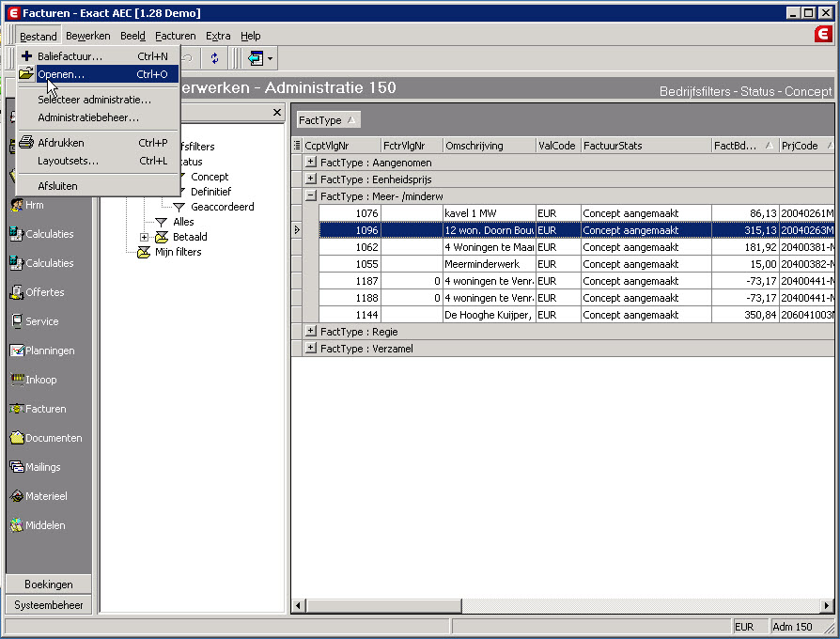840x639 pixels.
Task: Open the Facturen menu in the menu bar
Action: point(175,36)
